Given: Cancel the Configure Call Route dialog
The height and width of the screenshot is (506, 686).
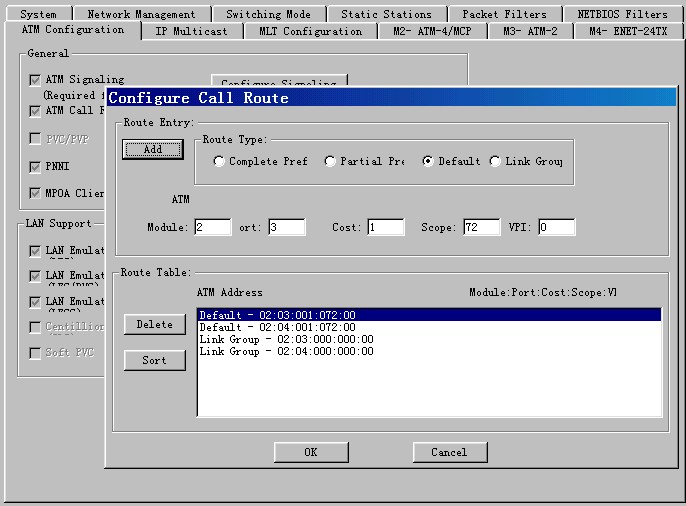Looking at the screenshot, I should (449, 452).
